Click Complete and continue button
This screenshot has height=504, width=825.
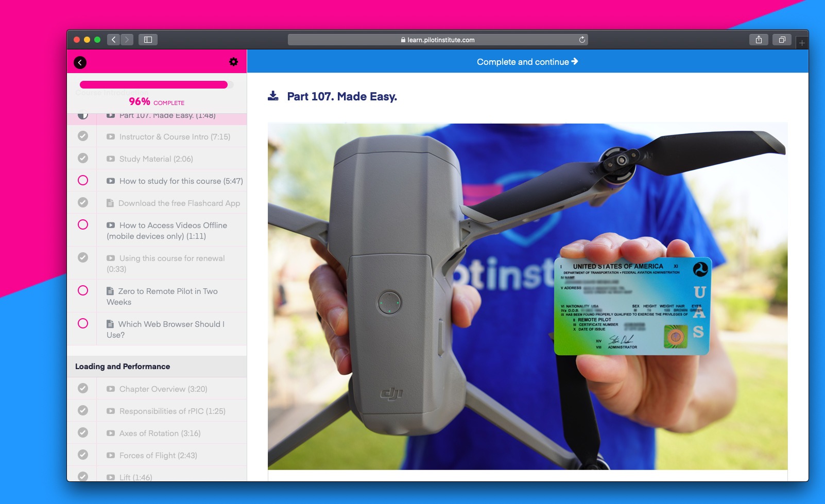coord(527,62)
